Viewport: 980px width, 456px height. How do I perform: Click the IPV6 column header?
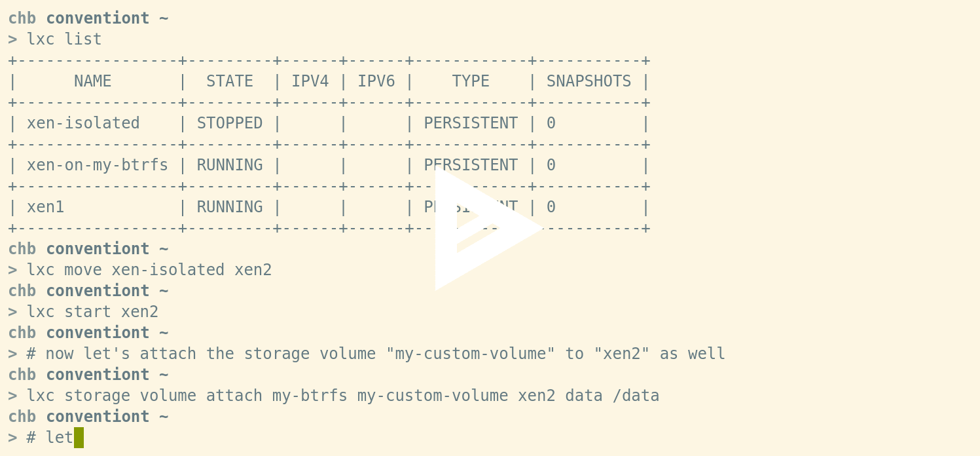point(376,81)
